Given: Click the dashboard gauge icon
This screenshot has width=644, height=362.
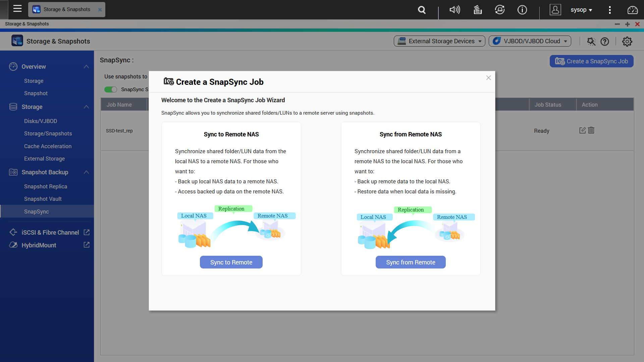Looking at the screenshot, I should tap(632, 10).
